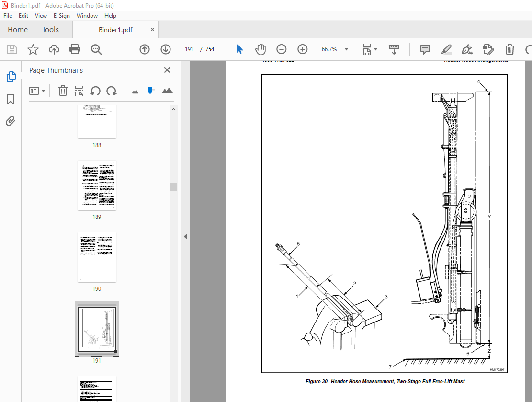Zoom in with plus button

tap(302, 49)
